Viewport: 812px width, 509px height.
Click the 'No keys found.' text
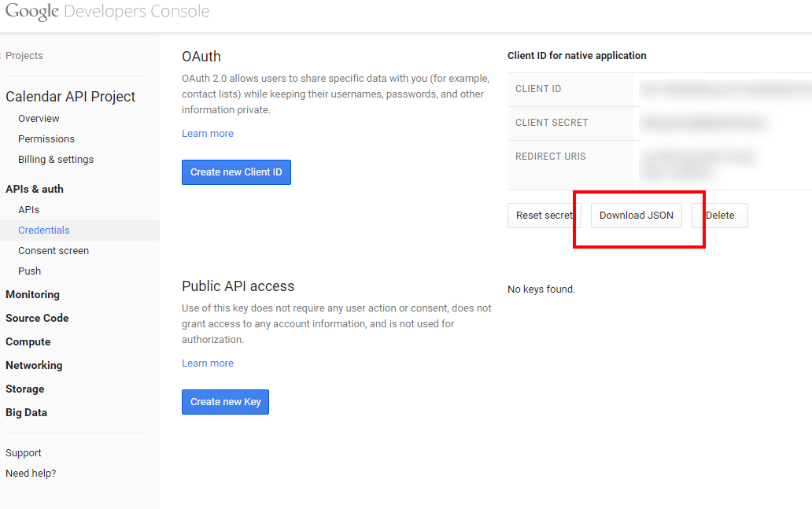tap(541, 289)
